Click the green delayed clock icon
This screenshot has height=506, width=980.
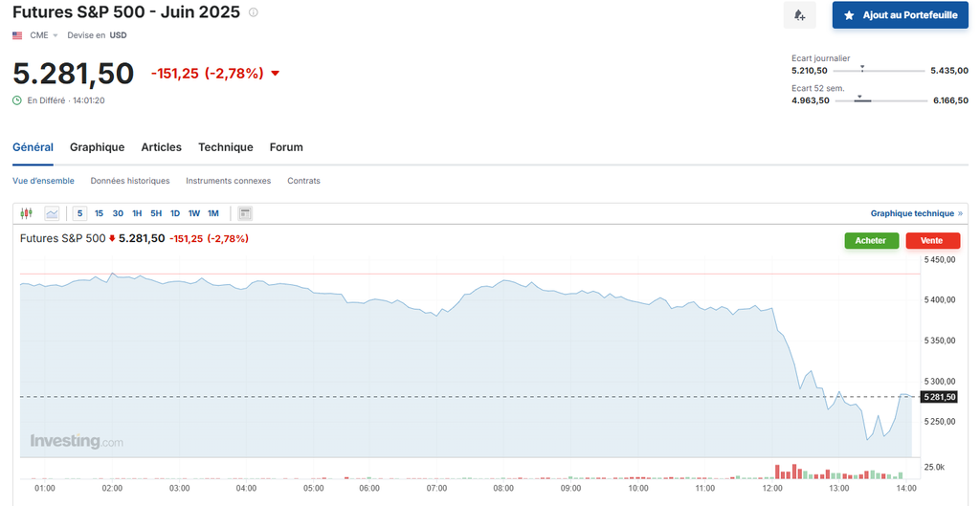coord(17,100)
